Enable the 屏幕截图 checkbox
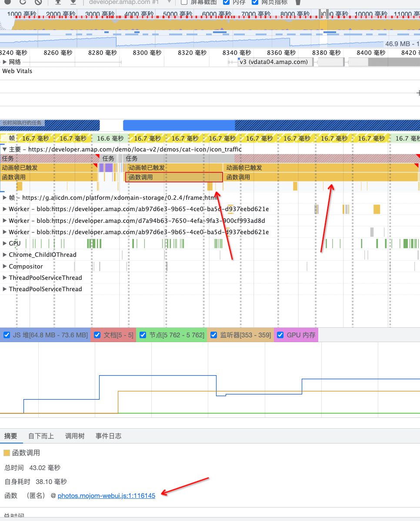420x521 pixels. click(x=184, y=2)
